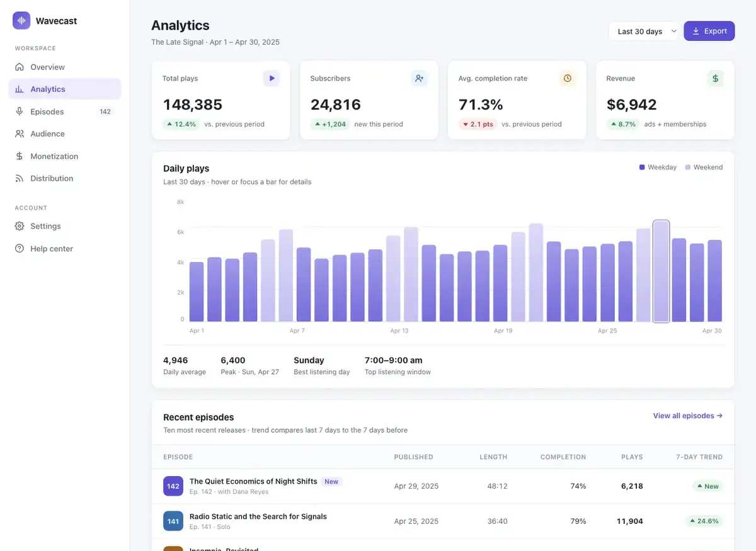The height and width of the screenshot is (551, 756).
Task: Select the highlighted peak bar for Apr 27
Action: point(661,271)
